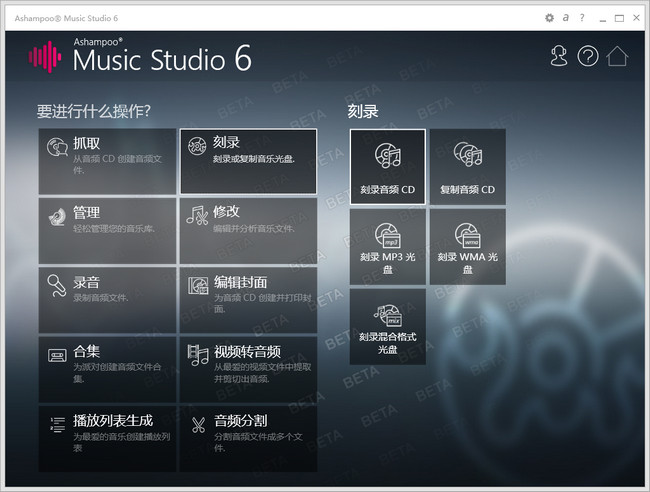Screen dimensions: 650x492
Task: Select the 合集 cassette mixtape tile
Action: 107,369
